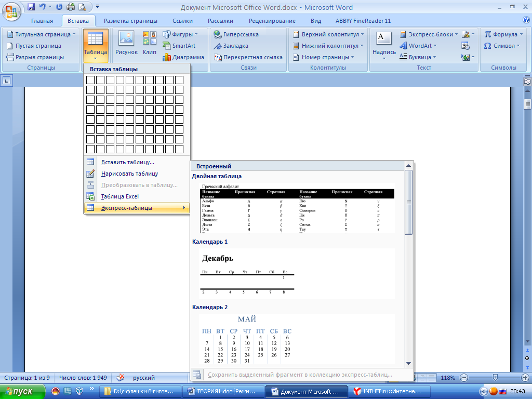Switch to INTUIT.ru browser taskbar button

389,391
